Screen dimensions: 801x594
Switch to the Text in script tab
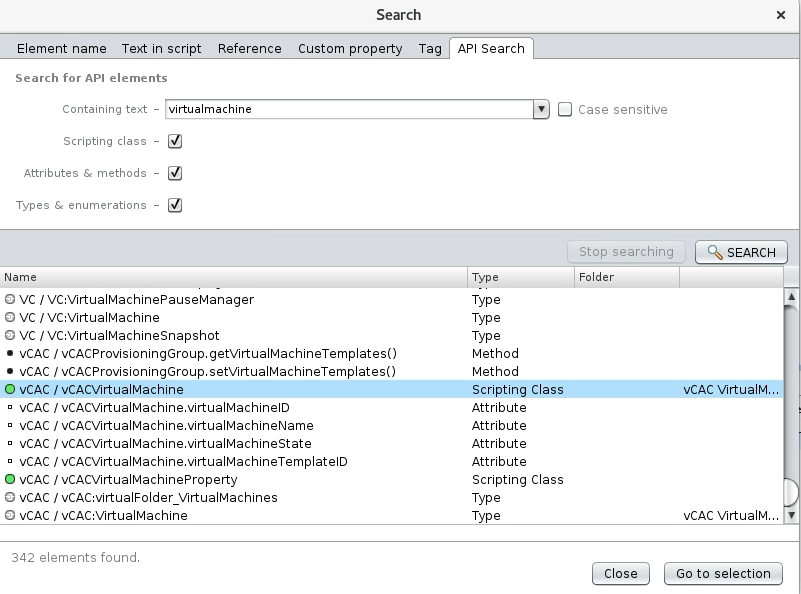tap(161, 49)
